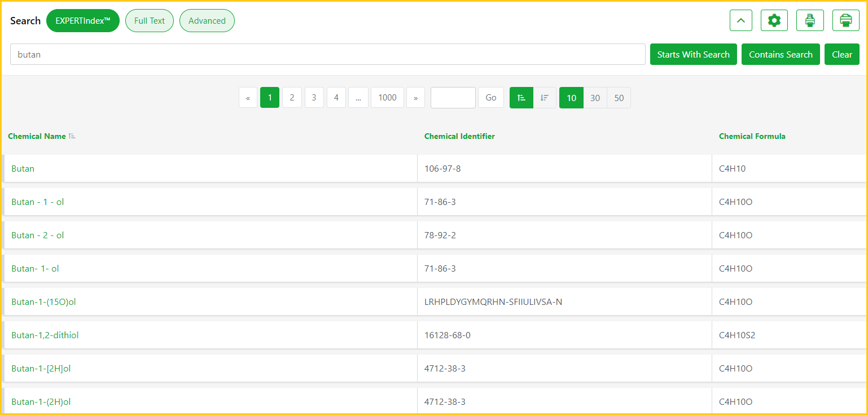Go to the next page with »
The width and height of the screenshot is (868, 415).
point(415,98)
